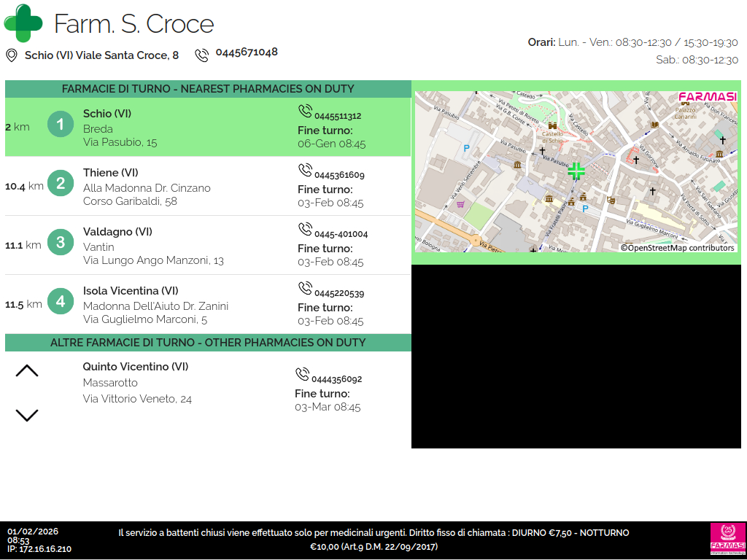Click phone icon for Valdagno pharmacy
747x560 pixels.
pyautogui.click(x=305, y=229)
